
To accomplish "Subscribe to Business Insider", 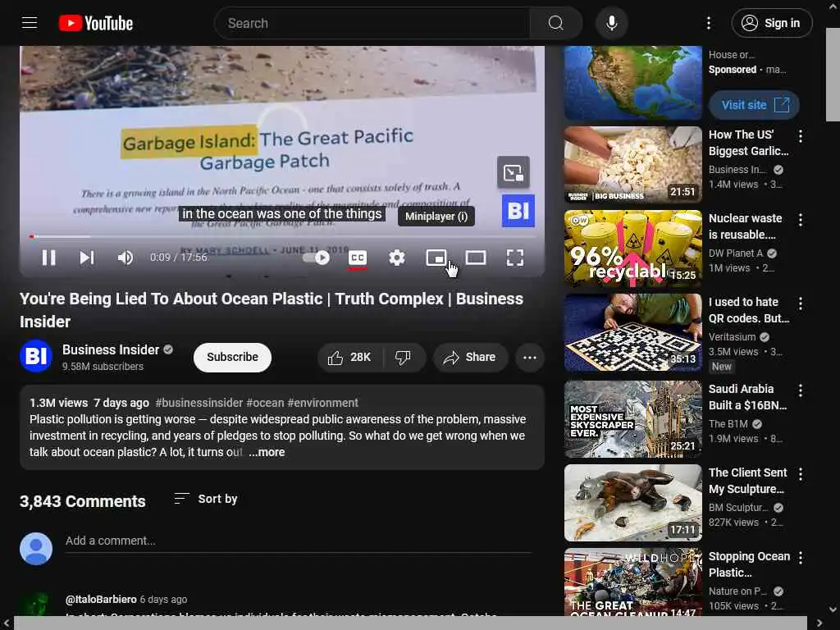I will (232, 358).
